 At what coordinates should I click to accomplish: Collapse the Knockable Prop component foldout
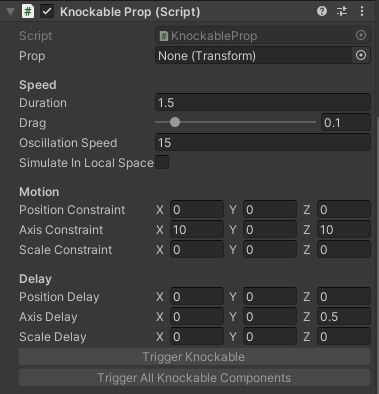[x=10, y=12]
